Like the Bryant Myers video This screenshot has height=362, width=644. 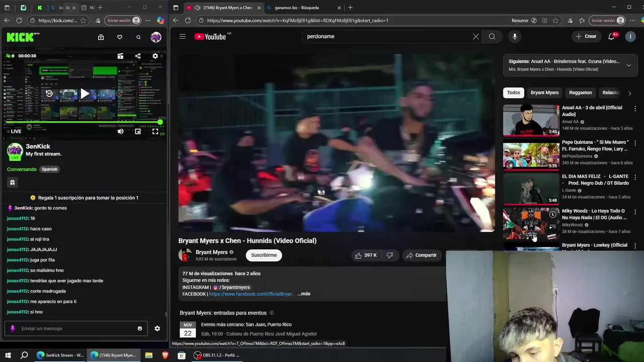tap(366, 255)
